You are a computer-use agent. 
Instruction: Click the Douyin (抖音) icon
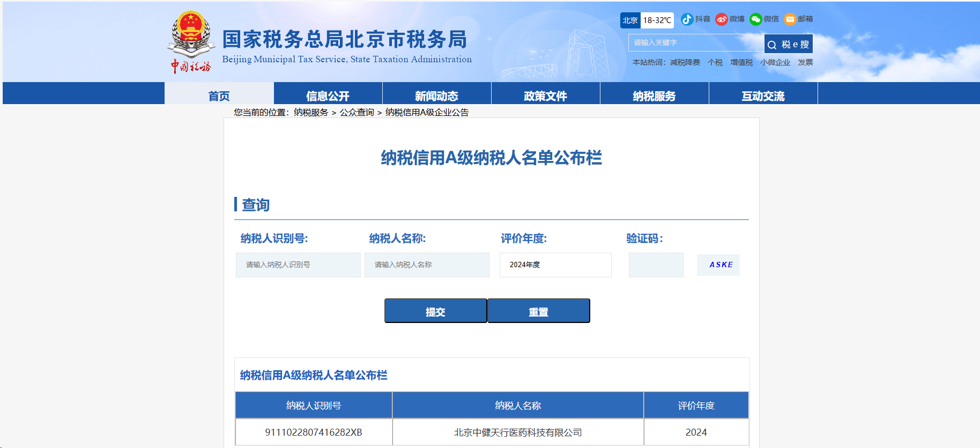click(687, 19)
